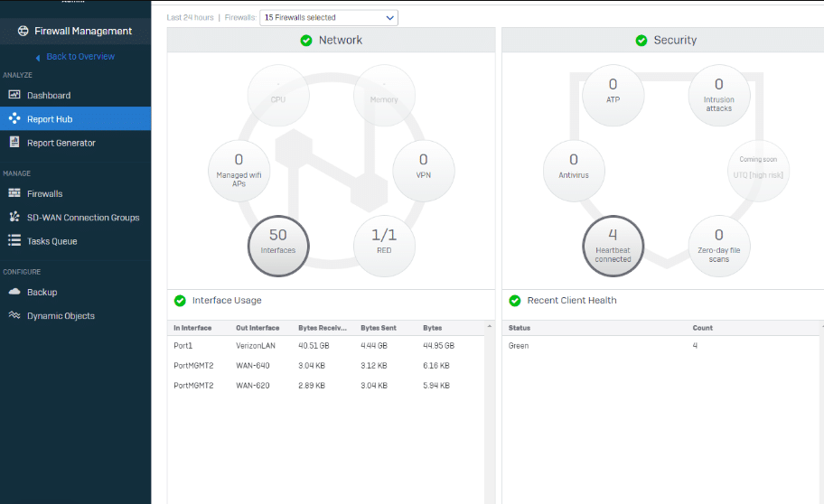Click the green check beside Interface Usage
Viewport: 824px width, 504px height.
180,301
